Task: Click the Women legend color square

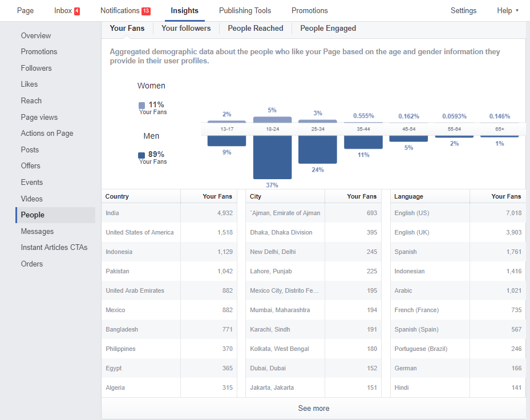Action: pyautogui.click(x=141, y=106)
